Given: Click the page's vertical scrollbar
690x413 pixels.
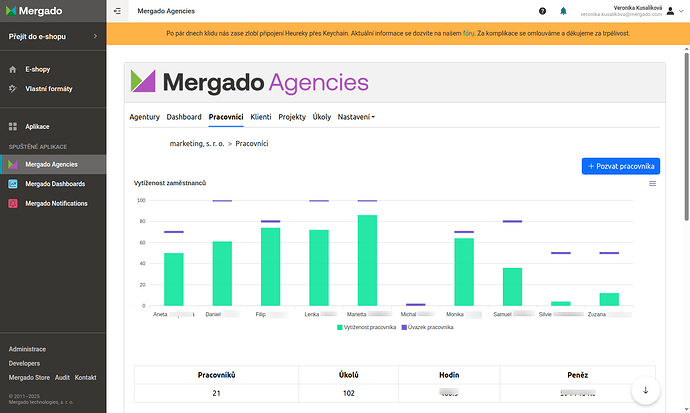Looking at the screenshot, I should (685, 150).
